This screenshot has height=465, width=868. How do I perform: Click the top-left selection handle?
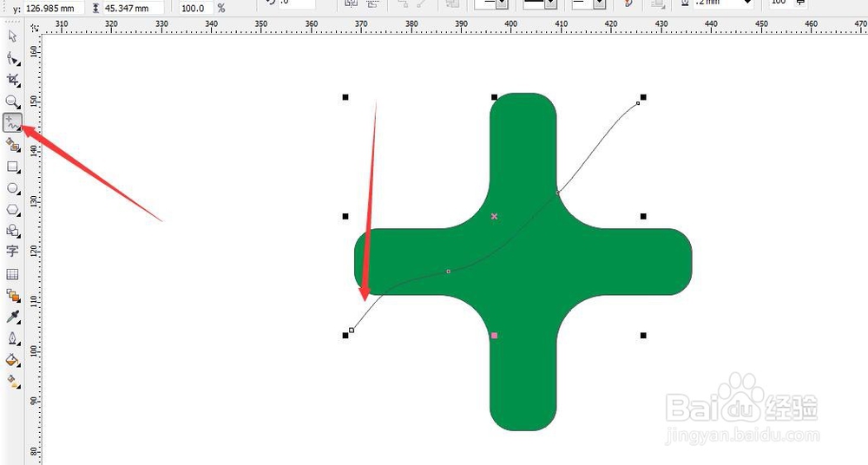click(x=345, y=97)
